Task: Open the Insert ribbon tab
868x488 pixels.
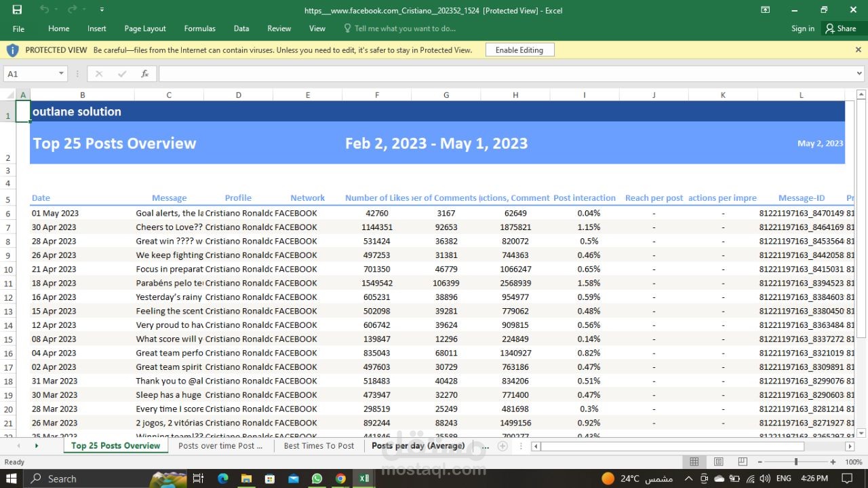Action: pyautogui.click(x=96, y=29)
